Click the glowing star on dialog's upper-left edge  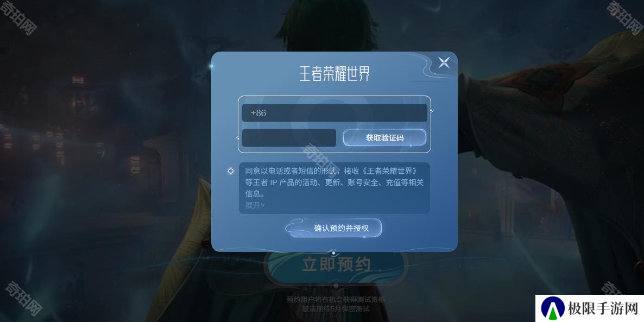click(212, 66)
